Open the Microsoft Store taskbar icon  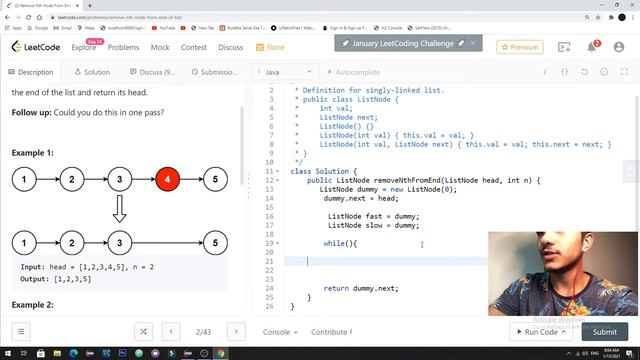pyautogui.click(x=40, y=353)
